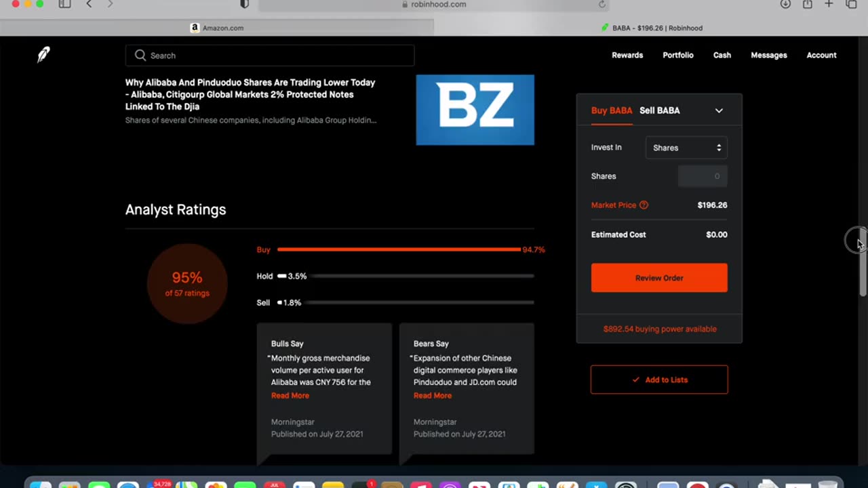
Task: Click the Review Order button
Action: click(x=659, y=278)
